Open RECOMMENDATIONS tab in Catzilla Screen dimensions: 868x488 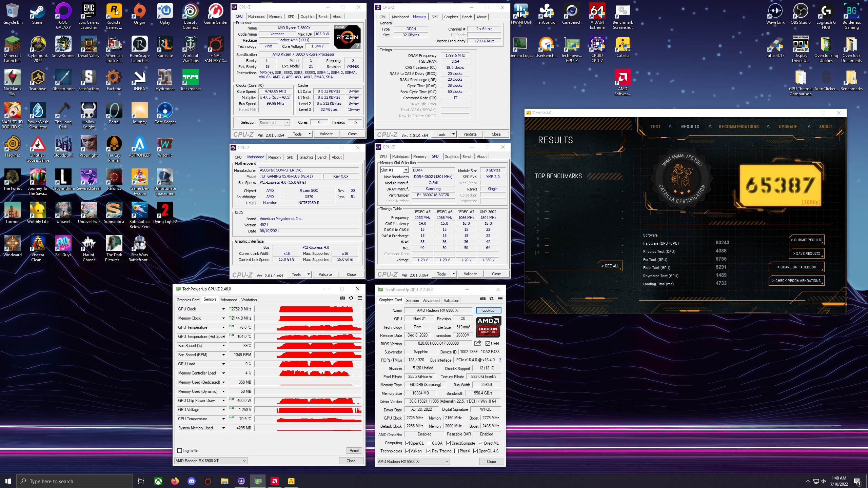(739, 127)
